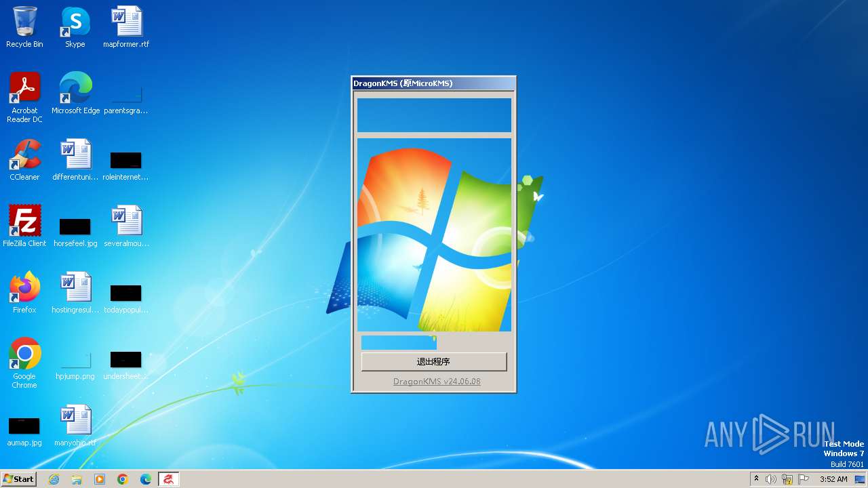868x488 pixels.
Task: Select the manyohio.rtf document icon
Action: [x=75, y=426]
